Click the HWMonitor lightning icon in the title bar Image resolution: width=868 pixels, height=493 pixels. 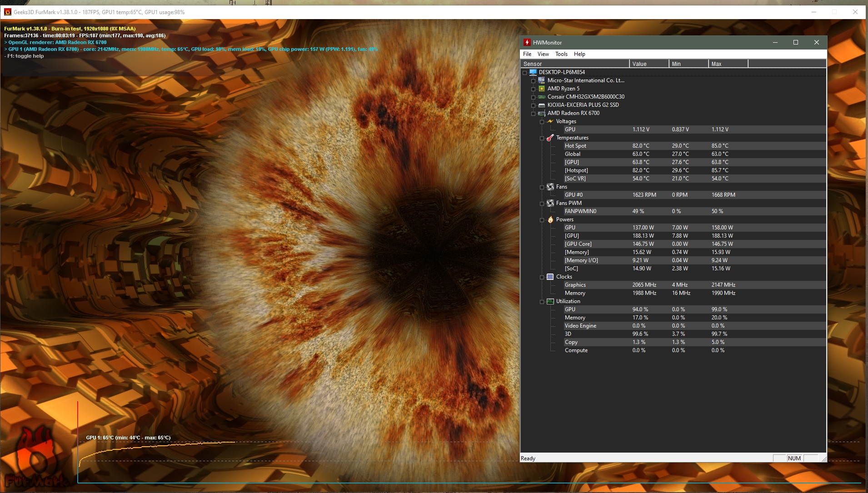[x=527, y=42]
